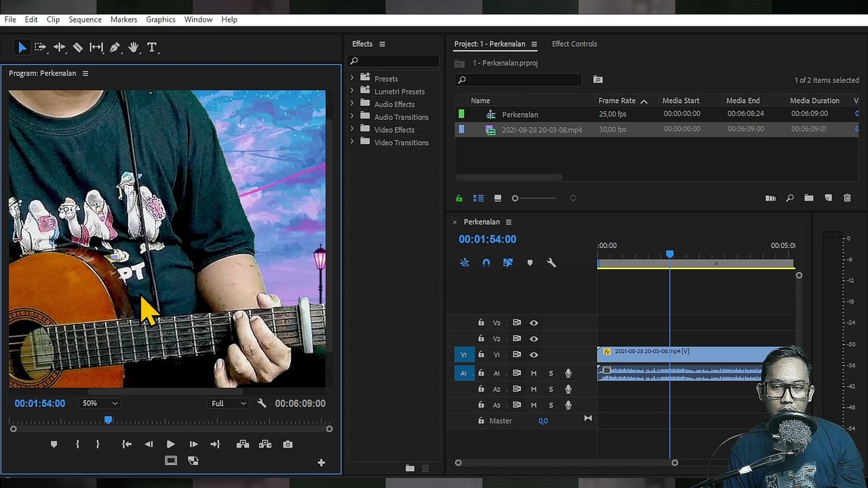The image size is (868, 488).
Task: Open the 50% zoom level dropdown
Action: (100, 403)
